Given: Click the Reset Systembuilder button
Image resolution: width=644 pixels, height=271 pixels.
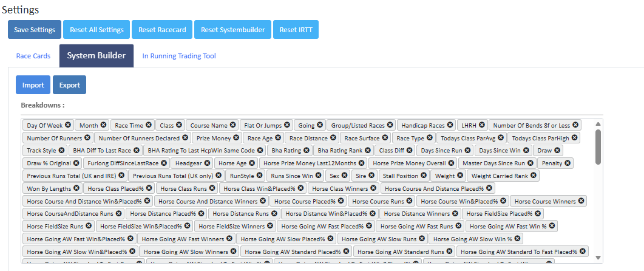Looking at the screenshot, I should (234, 30).
